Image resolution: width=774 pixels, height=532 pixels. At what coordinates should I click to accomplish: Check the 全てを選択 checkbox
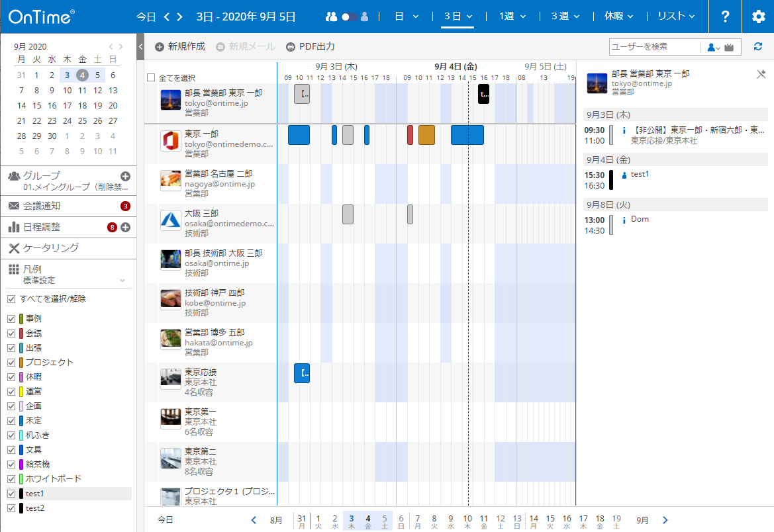[151, 77]
